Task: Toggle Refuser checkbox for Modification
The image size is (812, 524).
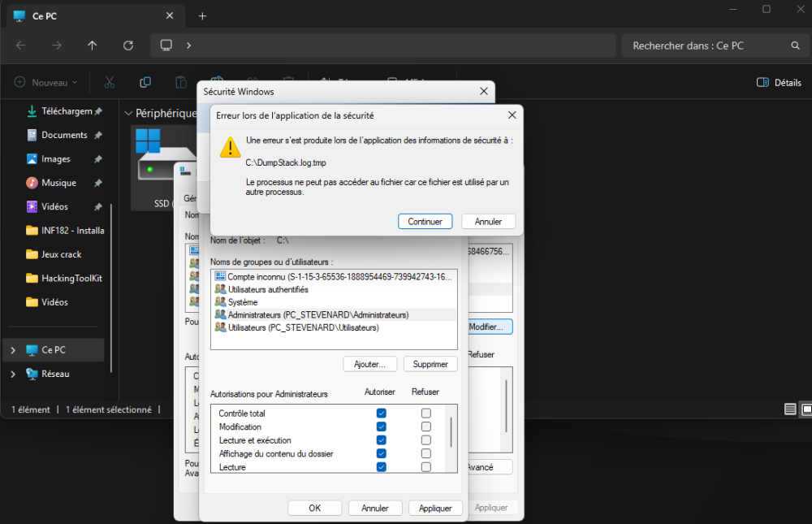Action: pyautogui.click(x=425, y=427)
